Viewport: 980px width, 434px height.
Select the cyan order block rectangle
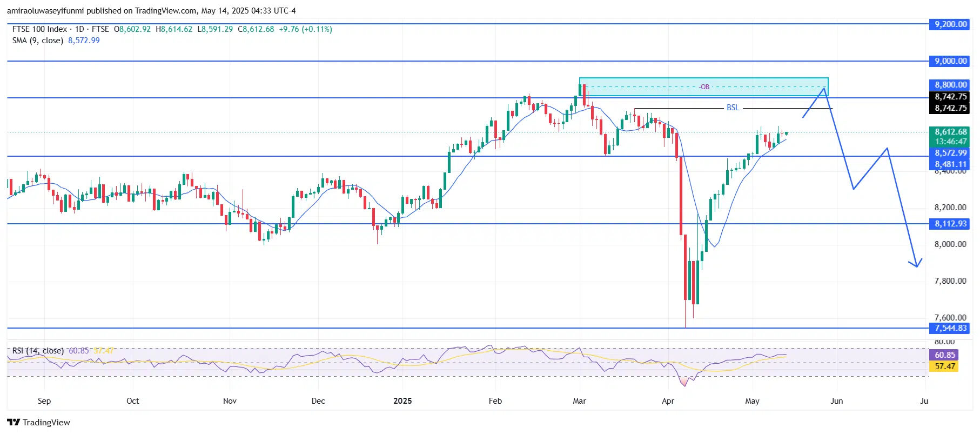pos(703,87)
